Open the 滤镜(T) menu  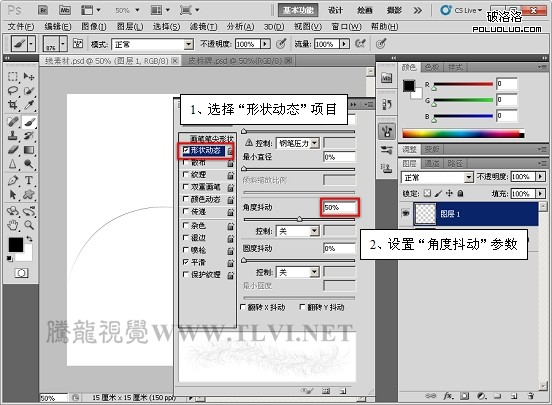(203, 27)
